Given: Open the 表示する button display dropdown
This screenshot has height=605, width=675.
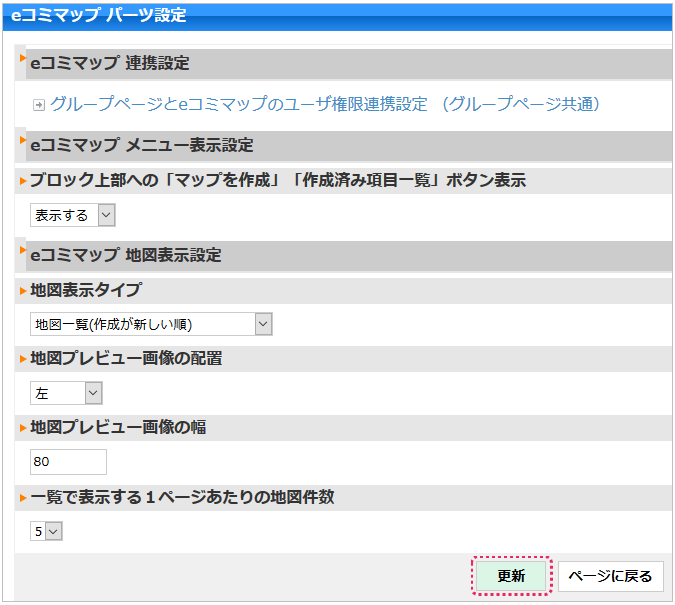Looking at the screenshot, I should tap(73, 215).
